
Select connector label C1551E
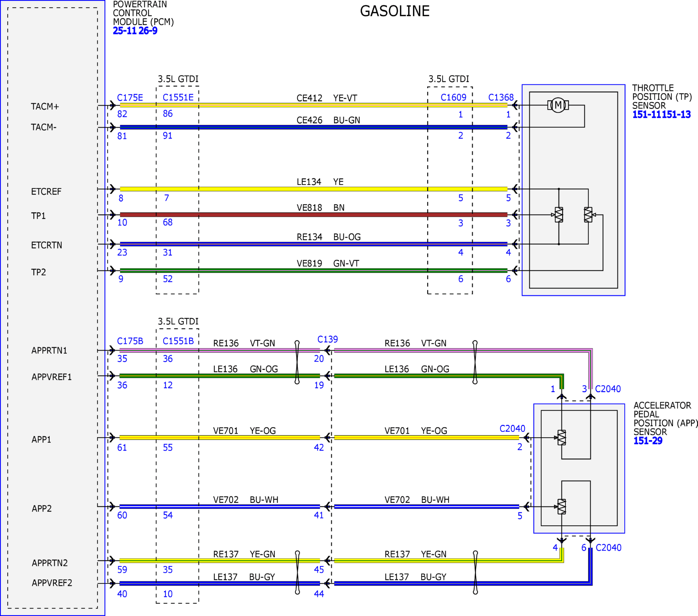tap(178, 97)
